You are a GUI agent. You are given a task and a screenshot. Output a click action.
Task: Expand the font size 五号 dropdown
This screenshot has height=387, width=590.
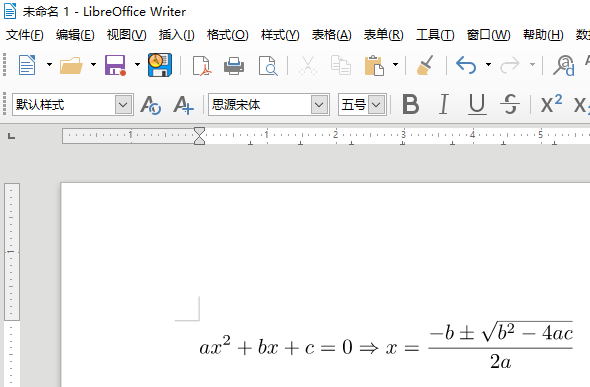pos(377,105)
